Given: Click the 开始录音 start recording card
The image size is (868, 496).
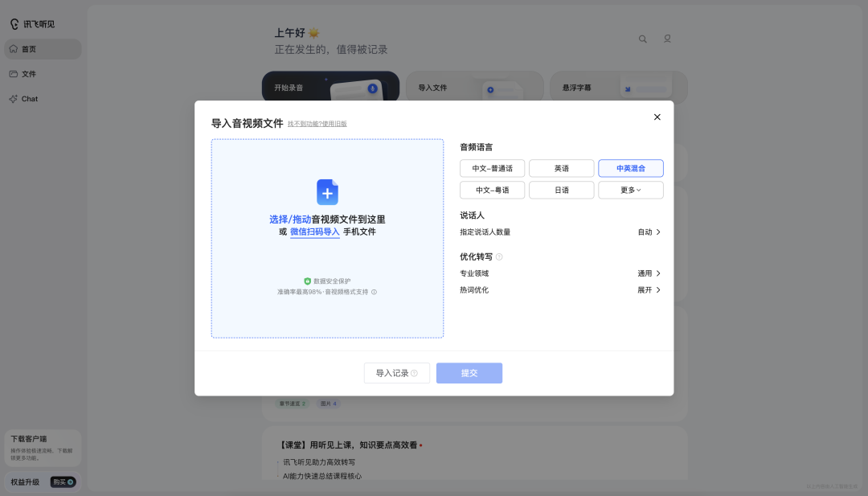Looking at the screenshot, I should 330,86.
